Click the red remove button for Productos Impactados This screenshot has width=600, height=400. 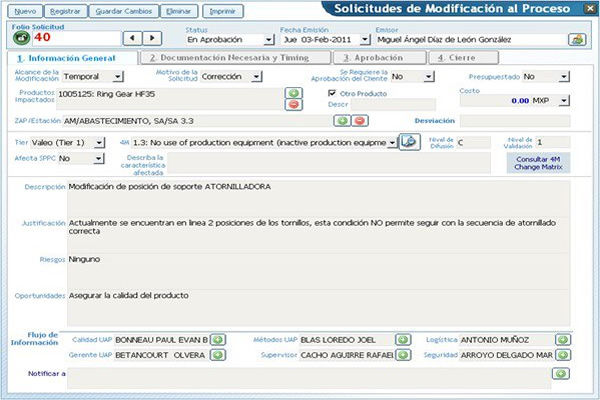tap(294, 105)
